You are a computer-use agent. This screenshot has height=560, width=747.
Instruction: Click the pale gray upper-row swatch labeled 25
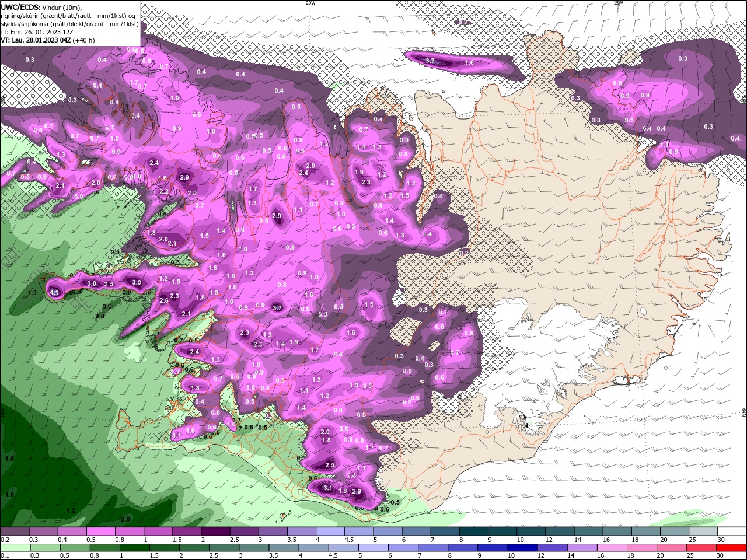coord(702,531)
